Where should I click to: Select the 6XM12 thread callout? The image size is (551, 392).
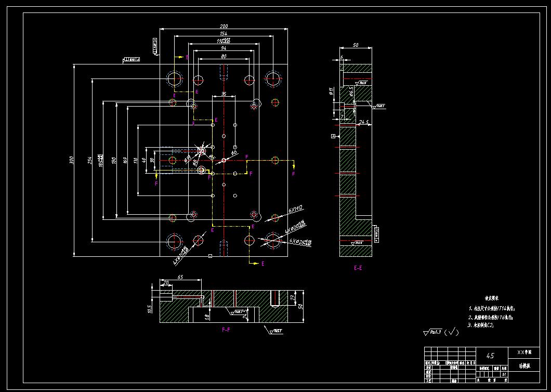point(296,210)
